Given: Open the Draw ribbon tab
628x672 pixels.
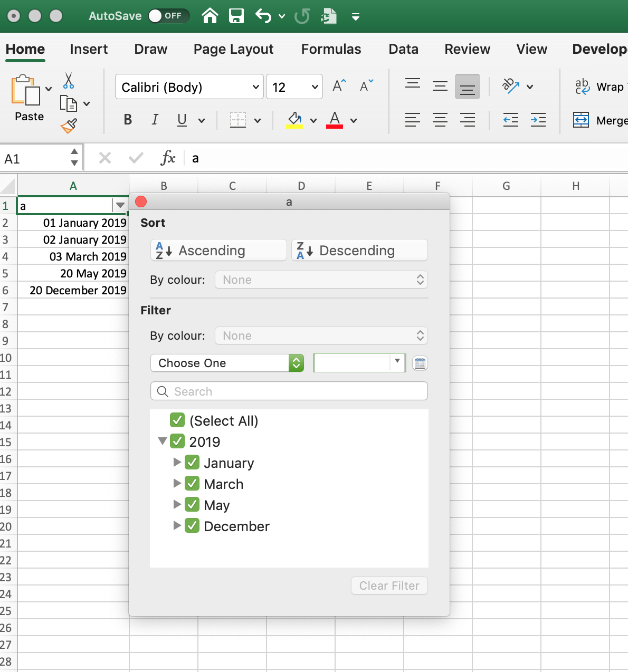Looking at the screenshot, I should pyautogui.click(x=151, y=49).
